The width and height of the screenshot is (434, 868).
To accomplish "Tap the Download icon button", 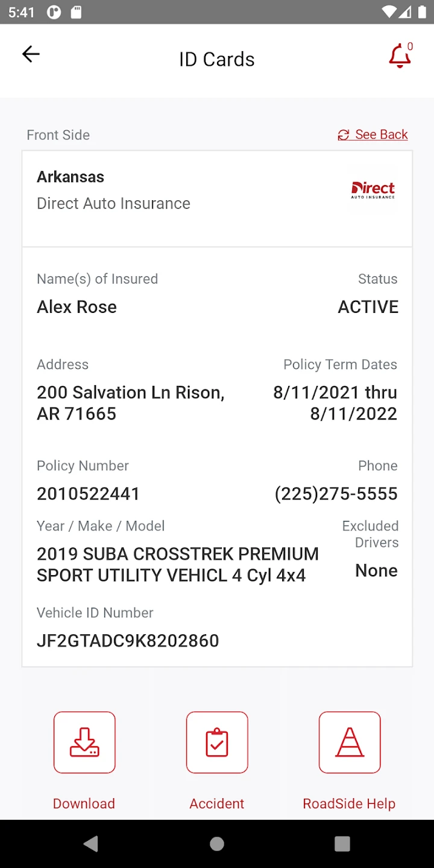I will (x=84, y=742).
